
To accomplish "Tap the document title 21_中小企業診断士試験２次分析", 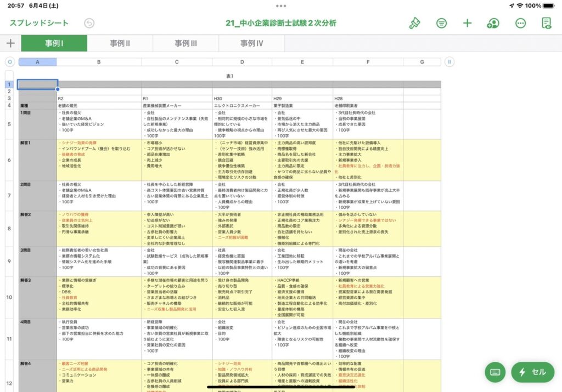I will click(x=281, y=23).
